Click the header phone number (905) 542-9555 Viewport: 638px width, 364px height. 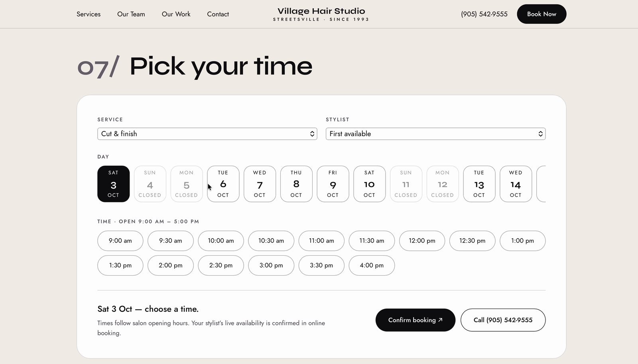(x=484, y=14)
